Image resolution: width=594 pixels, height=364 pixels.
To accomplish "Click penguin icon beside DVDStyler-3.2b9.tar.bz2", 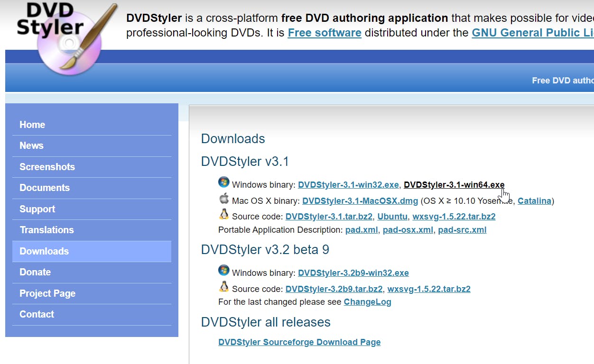I will pyautogui.click(x=223, y=286).
